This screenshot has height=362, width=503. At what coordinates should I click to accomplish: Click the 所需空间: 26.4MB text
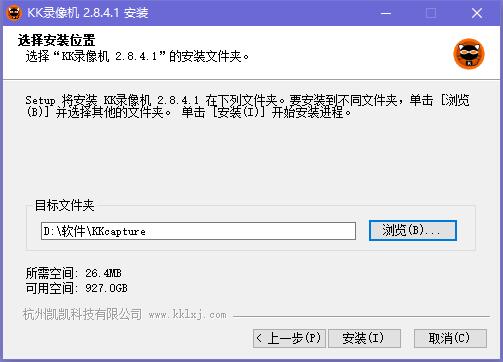click(x=74, y=273)
